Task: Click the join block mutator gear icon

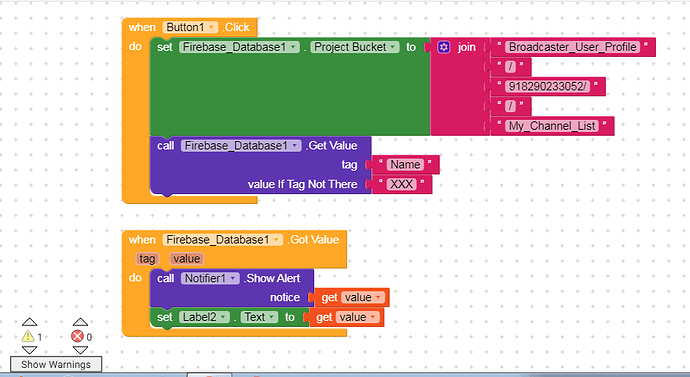Action: (444, 47)
